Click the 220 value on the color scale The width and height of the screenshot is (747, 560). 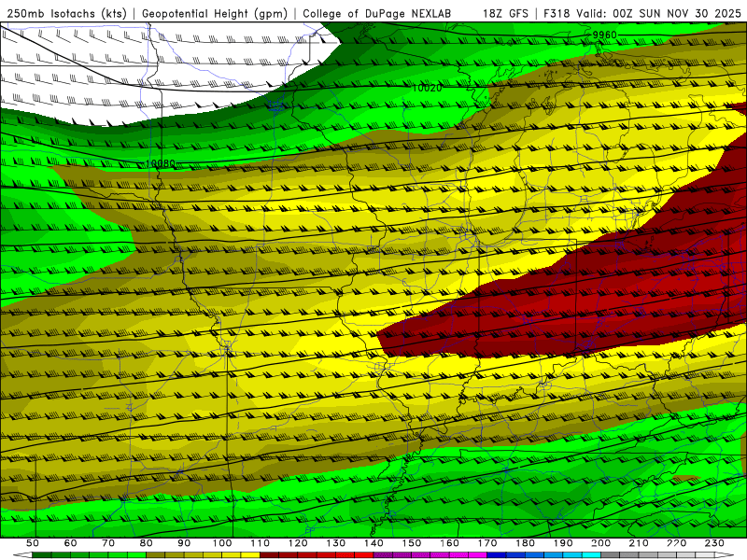pos(676,543)
